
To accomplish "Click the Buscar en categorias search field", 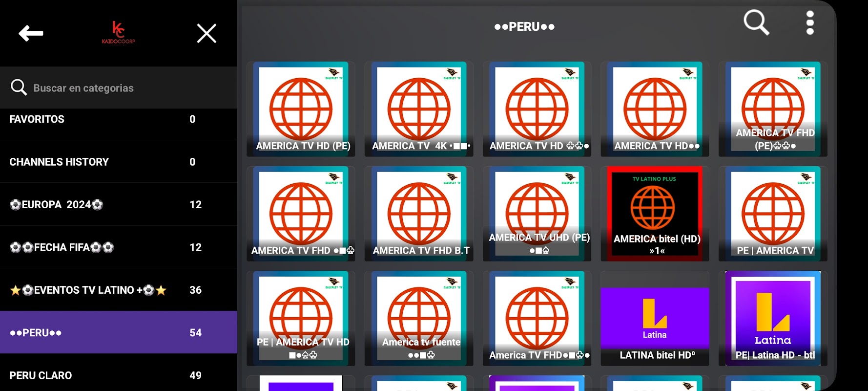I will [x=119, y=88].
